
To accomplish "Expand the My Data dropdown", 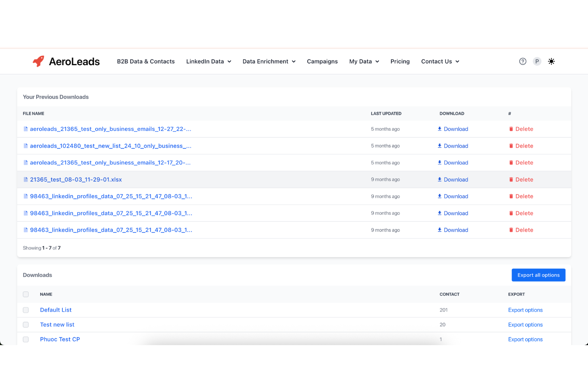I will point(364,61).
